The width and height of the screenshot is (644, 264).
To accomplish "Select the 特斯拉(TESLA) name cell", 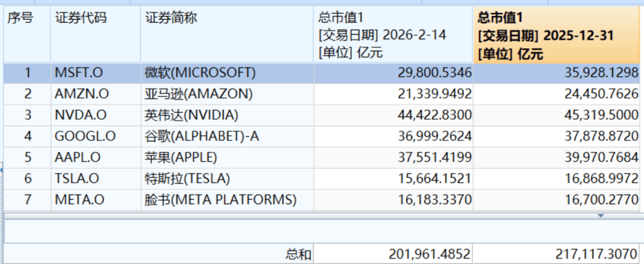I will click(x=187, y=179).
